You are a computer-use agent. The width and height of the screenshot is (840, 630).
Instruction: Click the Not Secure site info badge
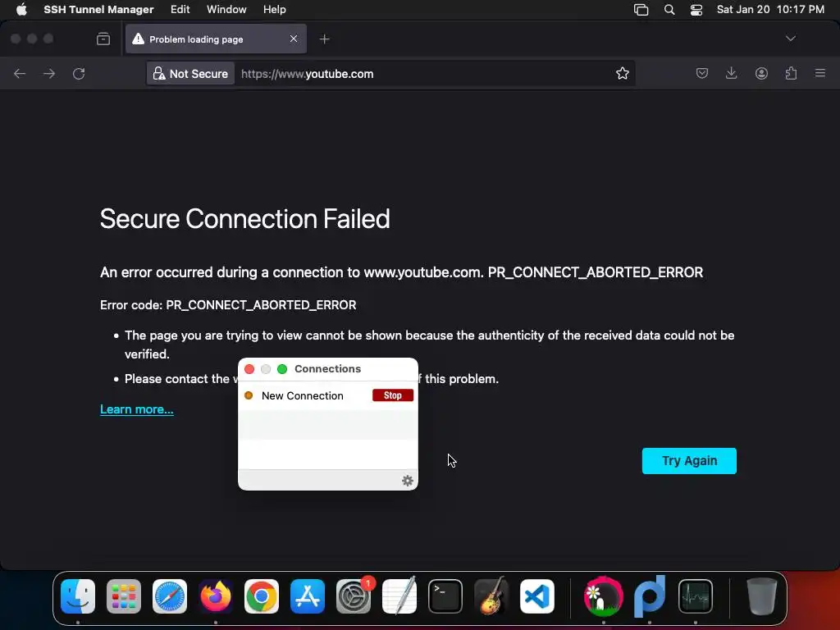pos(190,74)
